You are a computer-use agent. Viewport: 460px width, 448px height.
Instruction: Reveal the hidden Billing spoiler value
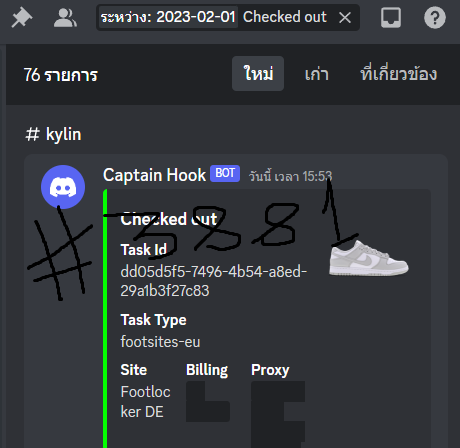tap(208, 401)
